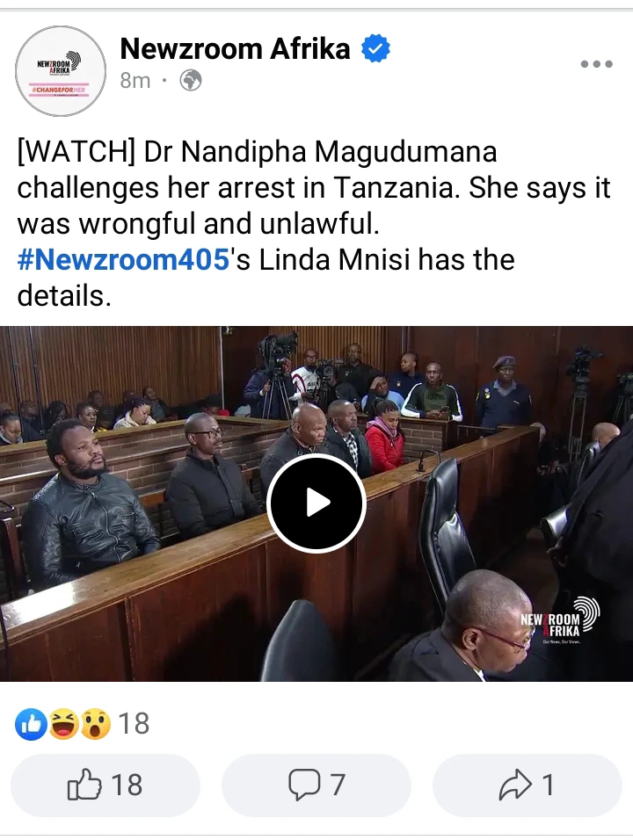Click the globe public audience icon
633x840 pixels.
click(x=190, y=81)
